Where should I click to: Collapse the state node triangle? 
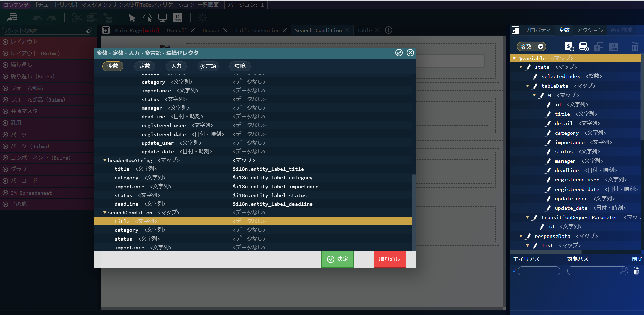coord(521,67)
